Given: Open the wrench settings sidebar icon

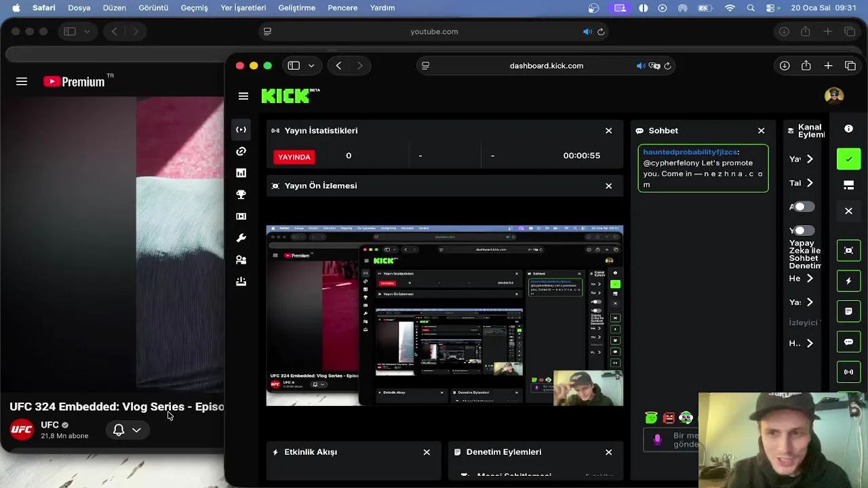Looking at the screenshot, I should click(241, 238).
